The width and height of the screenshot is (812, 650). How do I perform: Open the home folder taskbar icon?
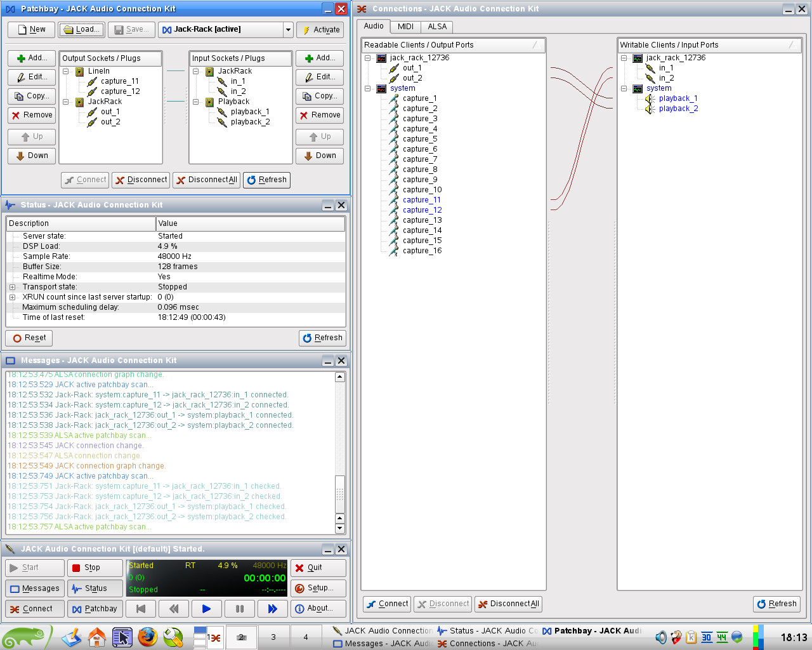(97, 637)
